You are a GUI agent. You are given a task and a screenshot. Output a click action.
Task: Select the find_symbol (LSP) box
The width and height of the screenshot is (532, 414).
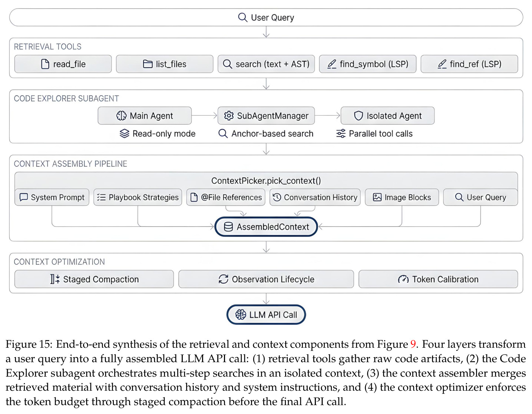tap(368, 64)
